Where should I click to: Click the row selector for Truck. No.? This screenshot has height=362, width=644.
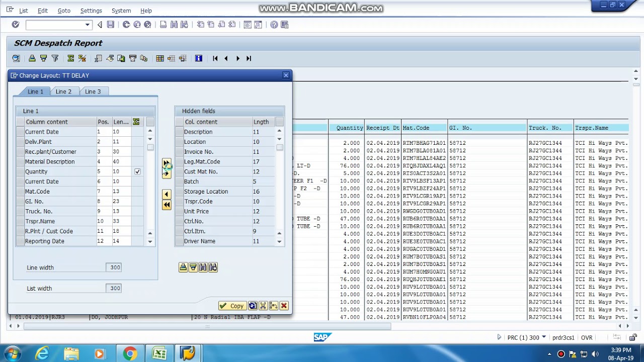click(20, 211)
